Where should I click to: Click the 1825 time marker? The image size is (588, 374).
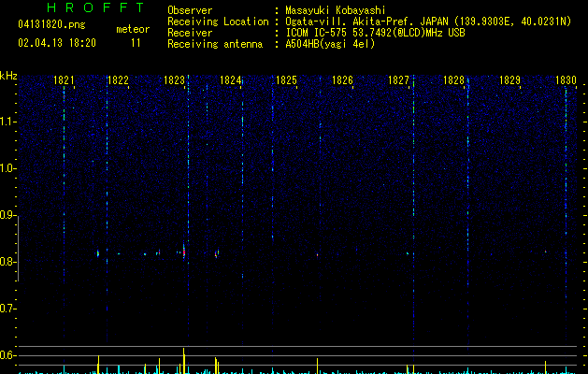[x=286, y=80]
